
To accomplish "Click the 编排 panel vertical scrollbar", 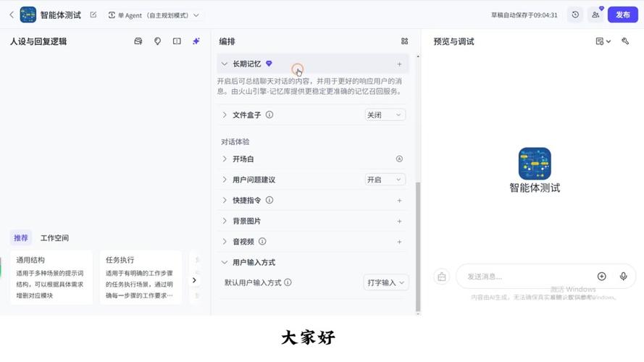I will point(418,246).
